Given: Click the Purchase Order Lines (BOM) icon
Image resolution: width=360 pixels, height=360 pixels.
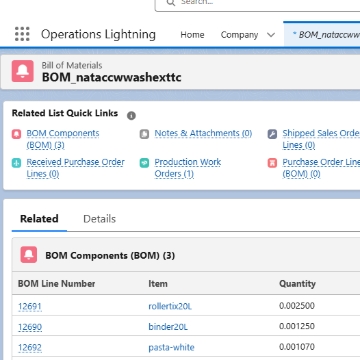Looking at the screenshot, I should [x=272, y=163].
